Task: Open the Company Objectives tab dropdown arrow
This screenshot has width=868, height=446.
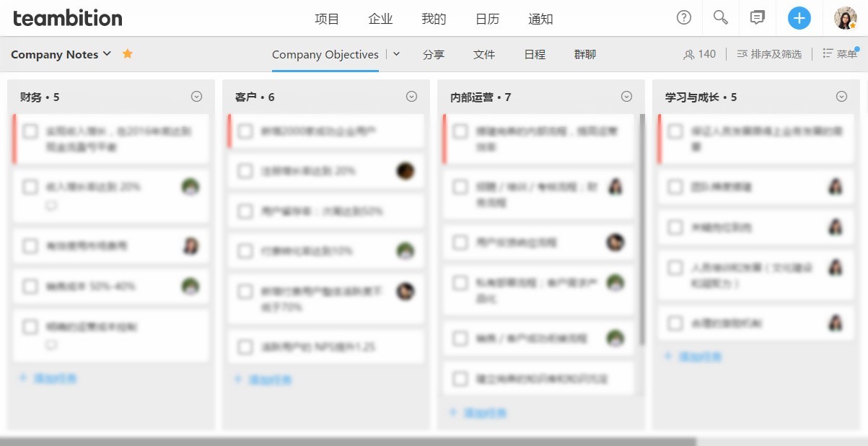Action: (x=396, y=54)
